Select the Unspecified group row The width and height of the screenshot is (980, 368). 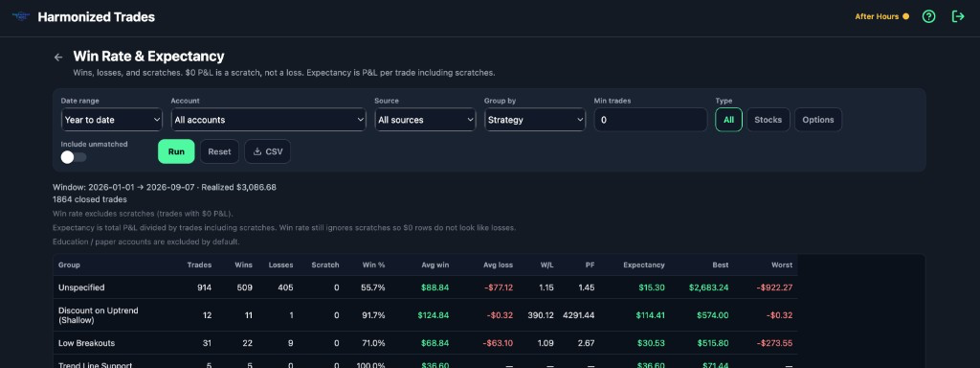pyautogui.click(x=425, y=287)
